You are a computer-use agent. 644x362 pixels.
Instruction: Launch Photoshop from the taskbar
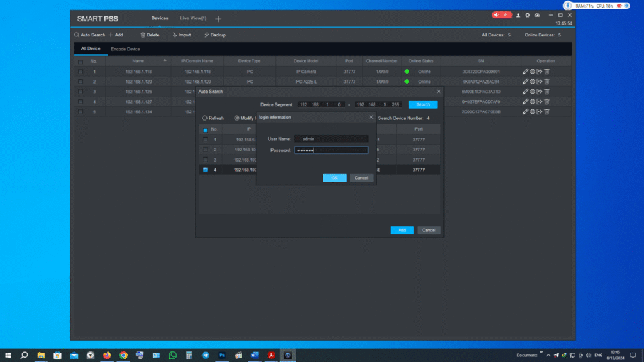point(222,355)
